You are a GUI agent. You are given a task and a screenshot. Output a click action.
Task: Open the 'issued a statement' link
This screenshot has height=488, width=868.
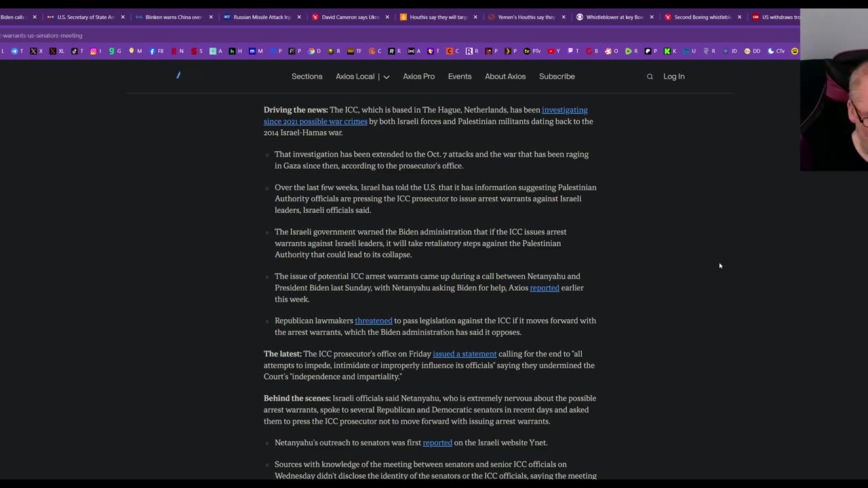465,354
